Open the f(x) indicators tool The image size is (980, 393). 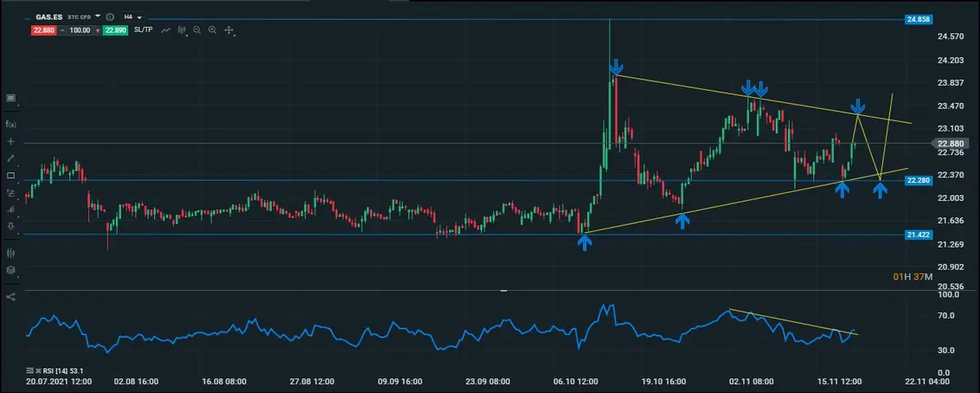click(x=11, y=124)
